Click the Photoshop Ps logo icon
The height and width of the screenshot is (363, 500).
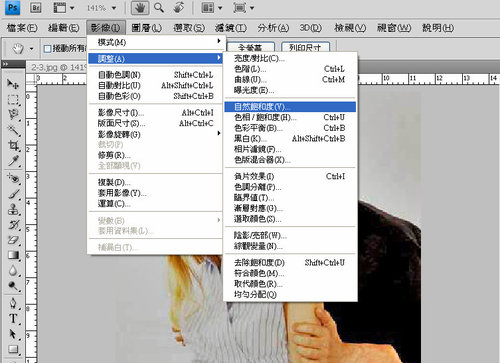point(13,8)
